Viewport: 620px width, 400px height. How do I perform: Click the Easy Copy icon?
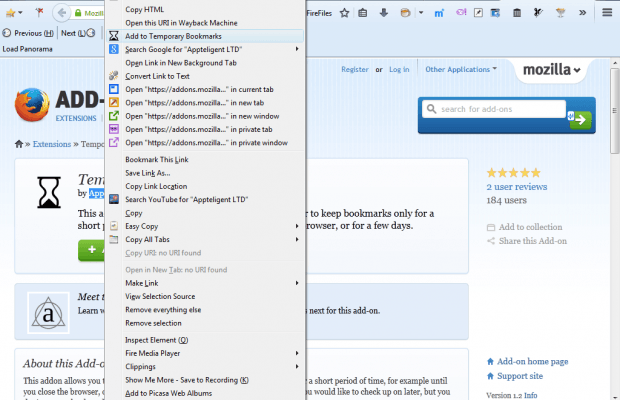(x=113, y=226)
